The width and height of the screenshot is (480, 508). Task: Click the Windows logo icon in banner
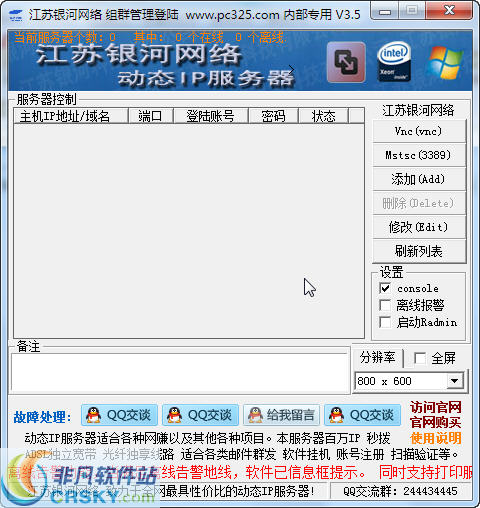pos(445,62)
